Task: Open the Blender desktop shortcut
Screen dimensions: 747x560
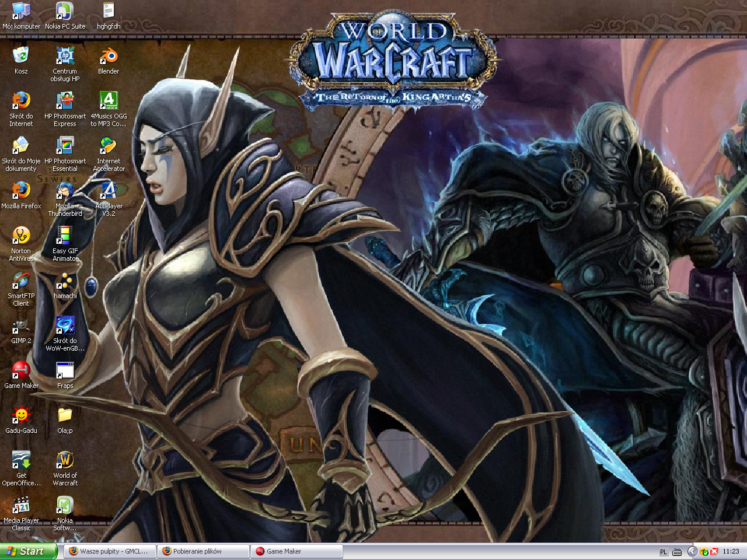Action: click(x=109, y=57)
